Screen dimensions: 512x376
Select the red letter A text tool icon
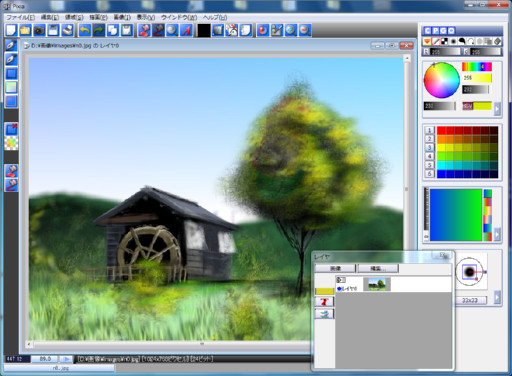tap(186, 30)
